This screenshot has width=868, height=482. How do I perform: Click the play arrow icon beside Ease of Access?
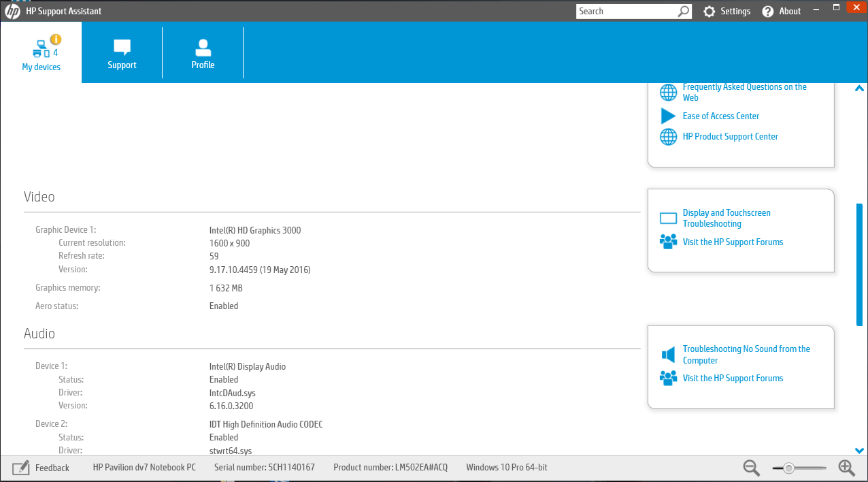tap(669, 116)
